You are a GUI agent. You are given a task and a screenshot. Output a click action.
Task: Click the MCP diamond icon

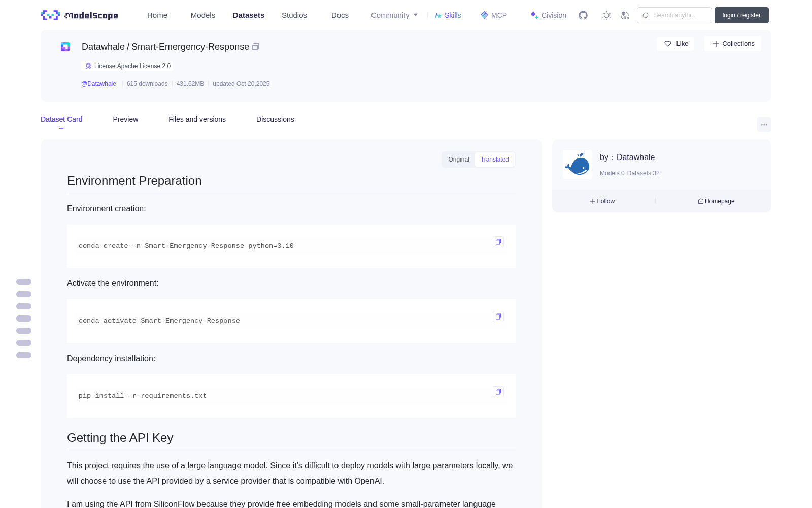(484, 15)
